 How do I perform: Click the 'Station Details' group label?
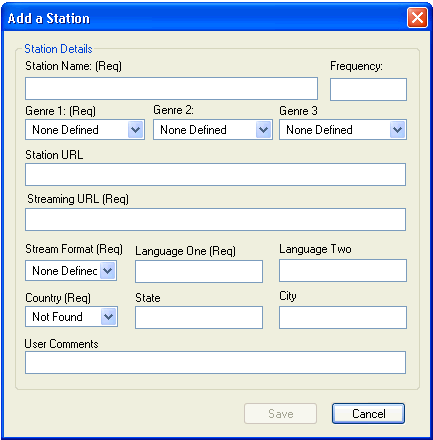58,49
